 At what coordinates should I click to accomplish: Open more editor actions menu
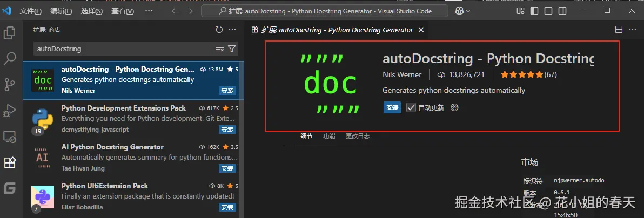coord(632,30)
